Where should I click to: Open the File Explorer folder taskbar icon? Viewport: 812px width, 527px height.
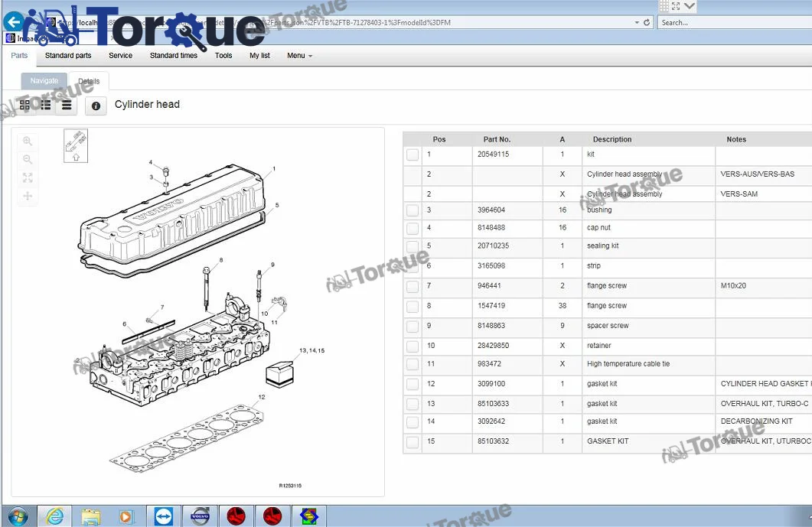point(90,516)
